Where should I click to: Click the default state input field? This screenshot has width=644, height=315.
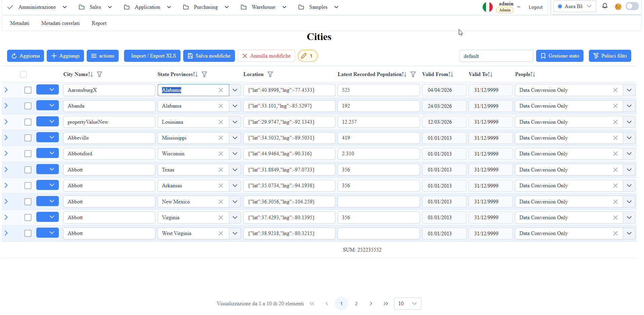click(496, 56)
